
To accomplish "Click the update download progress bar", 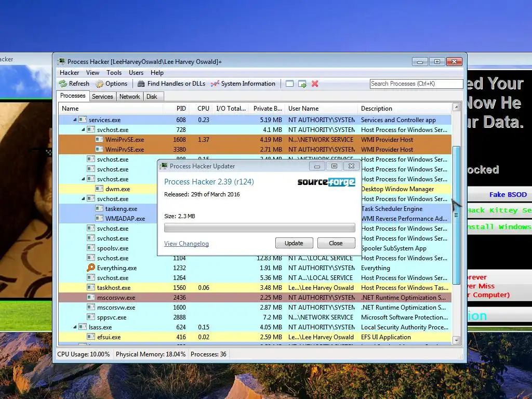I will tap(260, 228).
